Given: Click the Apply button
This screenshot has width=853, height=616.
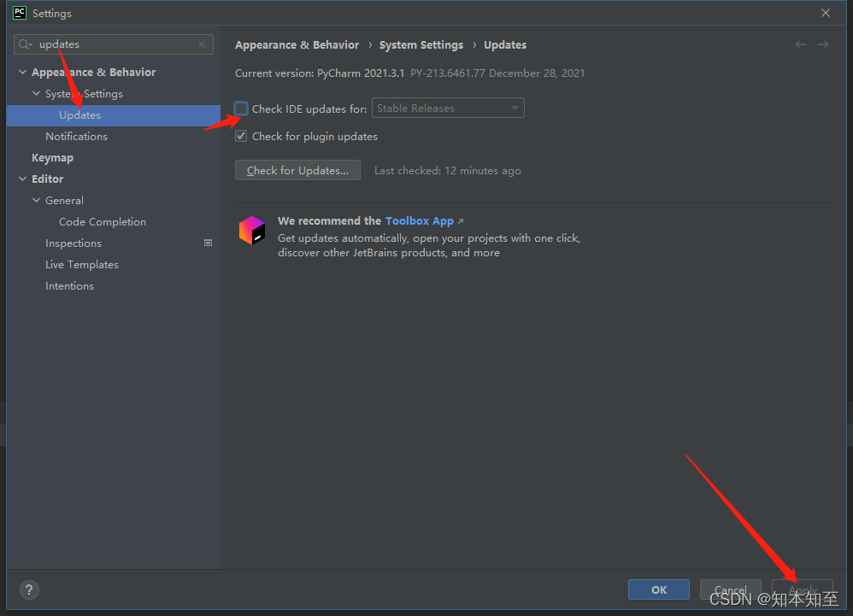Looking at the screenshot, I should pos(803,590).
